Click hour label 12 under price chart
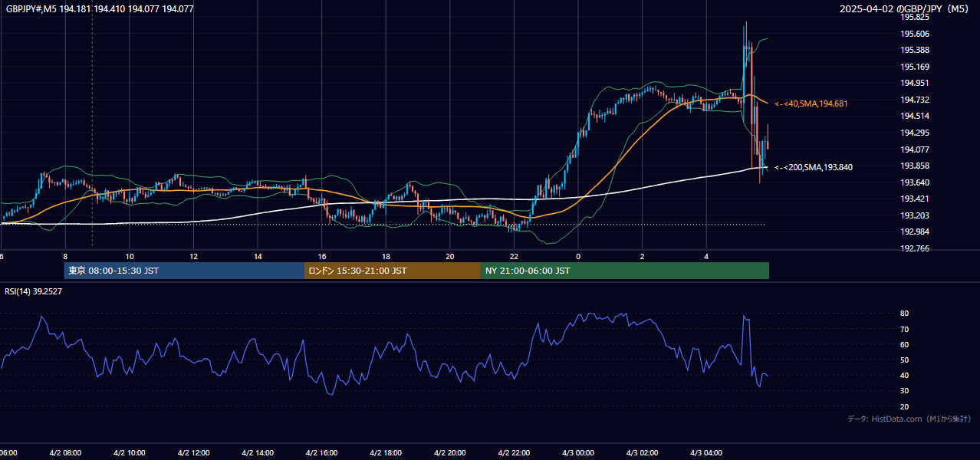This screenshot has height=460, width=980. click(193, 257)
